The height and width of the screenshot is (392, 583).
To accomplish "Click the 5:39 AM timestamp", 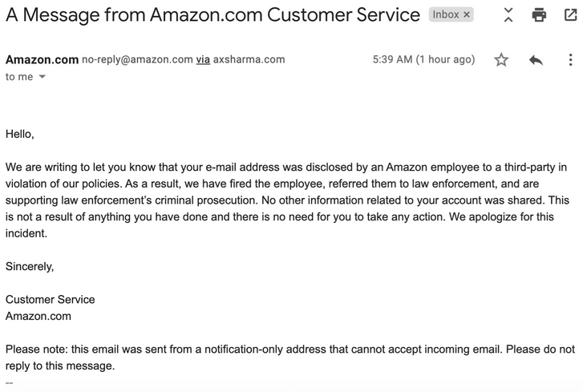I will 423,59.
